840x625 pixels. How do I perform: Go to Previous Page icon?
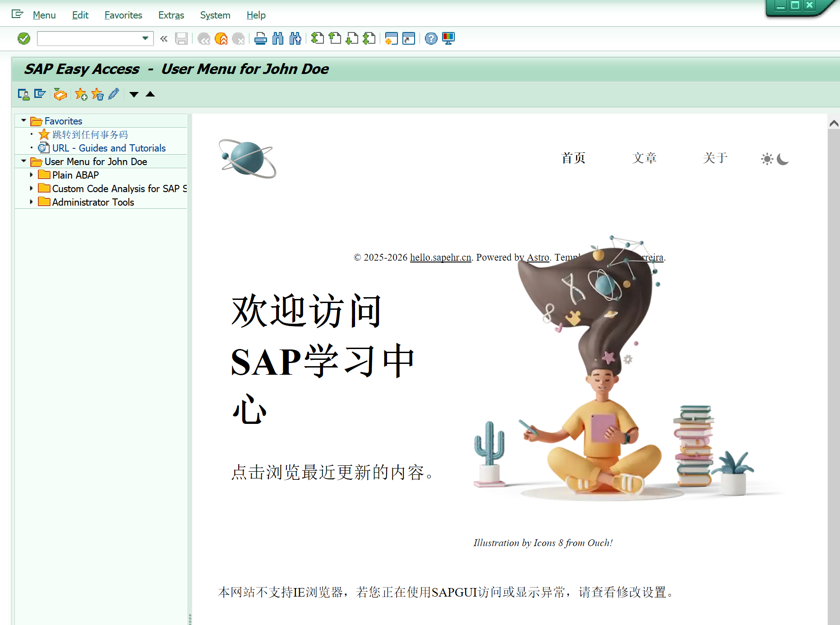(x=335, y=39)
